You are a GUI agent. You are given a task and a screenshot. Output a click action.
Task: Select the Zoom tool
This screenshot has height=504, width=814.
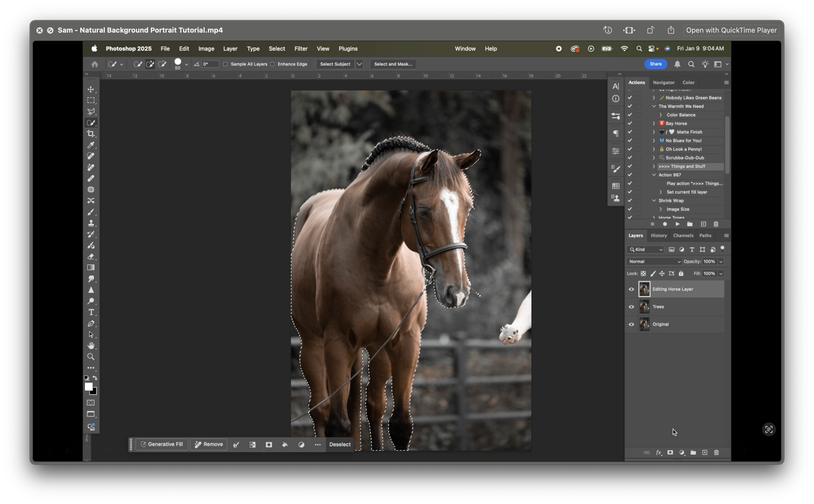(x=91, y=357)
